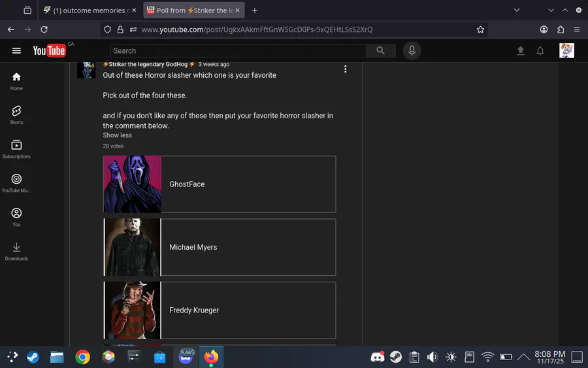Open Striker the legendary GodHog channel name
The height and width of the screenshot is (368, 588).
tap(149, 64)
